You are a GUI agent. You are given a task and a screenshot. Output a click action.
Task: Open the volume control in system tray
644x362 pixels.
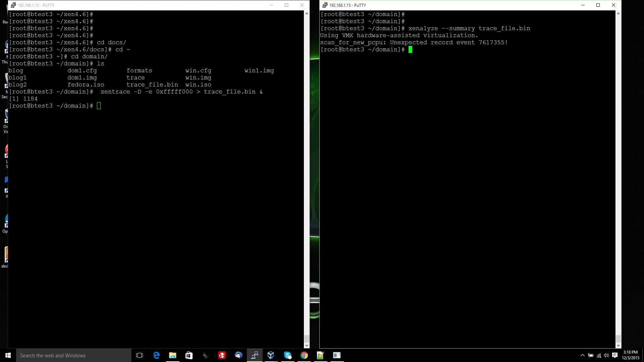[606, 355]
